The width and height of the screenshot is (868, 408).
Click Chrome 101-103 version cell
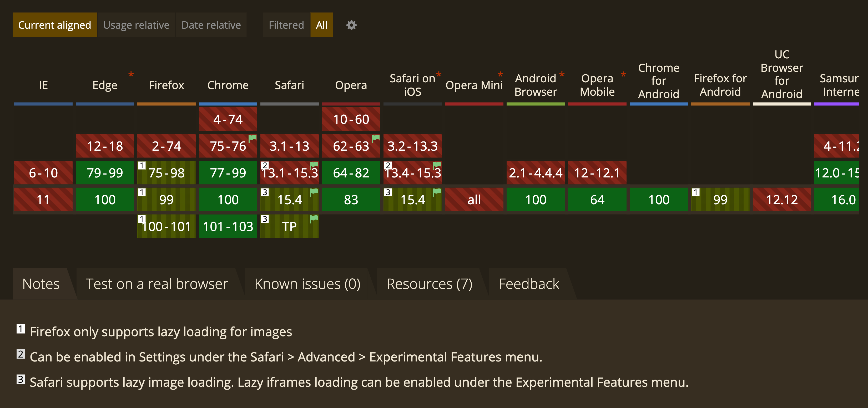pyautogui.click(x=228, y=226)
